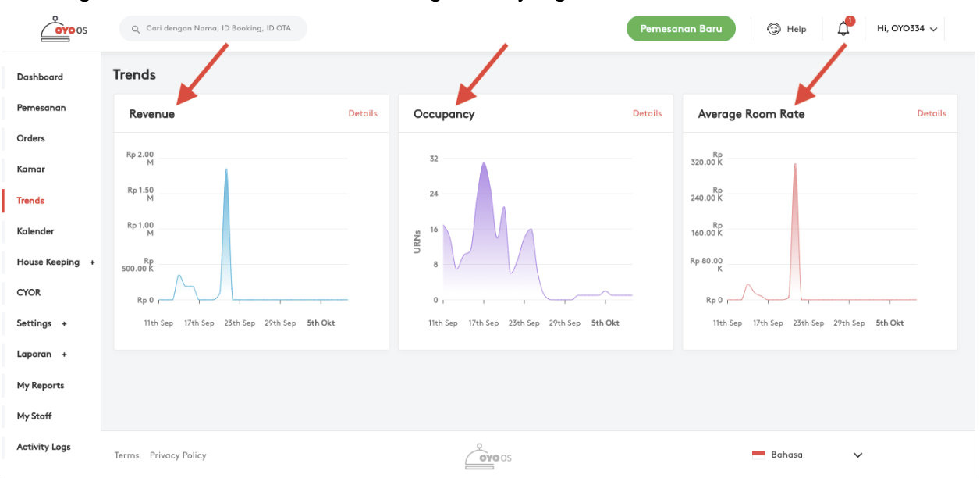Expand Settings submenu plus
980x478 pixels.
65,323
